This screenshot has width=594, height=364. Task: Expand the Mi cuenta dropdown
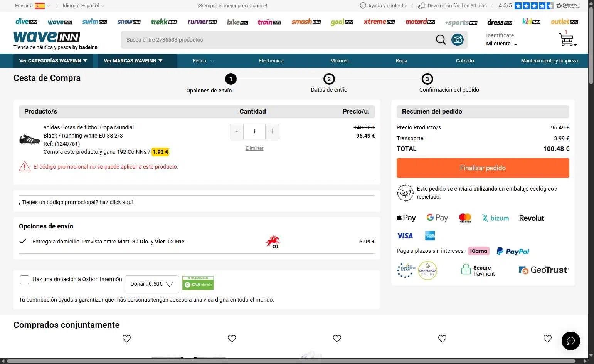501,44
